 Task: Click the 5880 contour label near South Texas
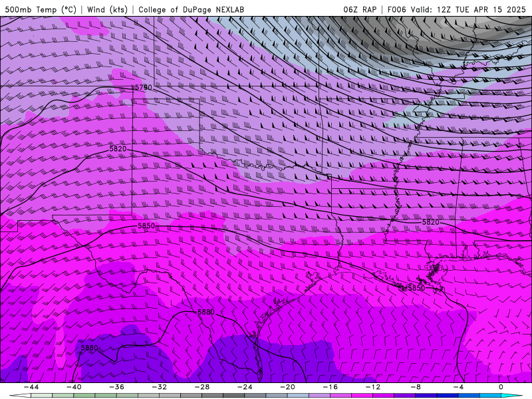pos(206,312)
